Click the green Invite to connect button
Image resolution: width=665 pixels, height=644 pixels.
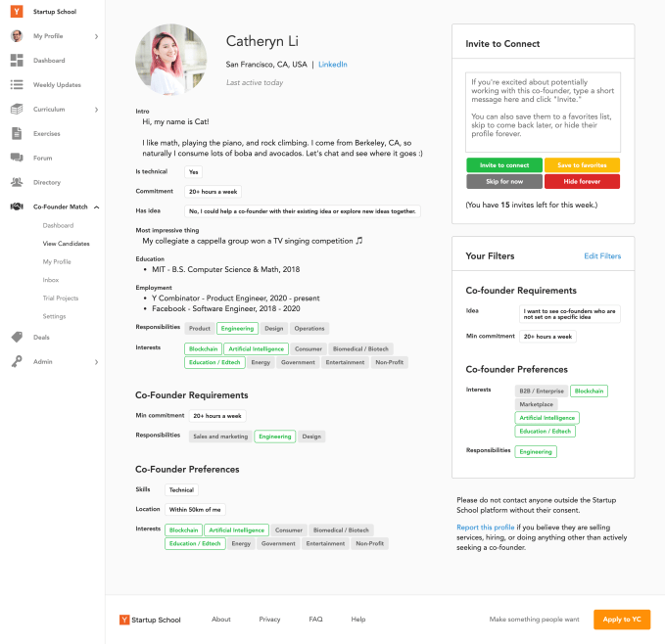(x=504, y=165)
